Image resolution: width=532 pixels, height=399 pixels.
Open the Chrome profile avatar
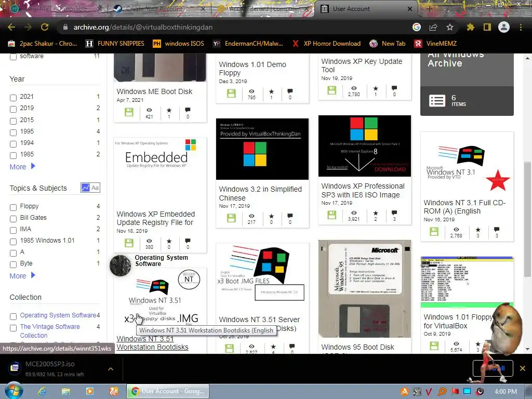pos(504,27)
